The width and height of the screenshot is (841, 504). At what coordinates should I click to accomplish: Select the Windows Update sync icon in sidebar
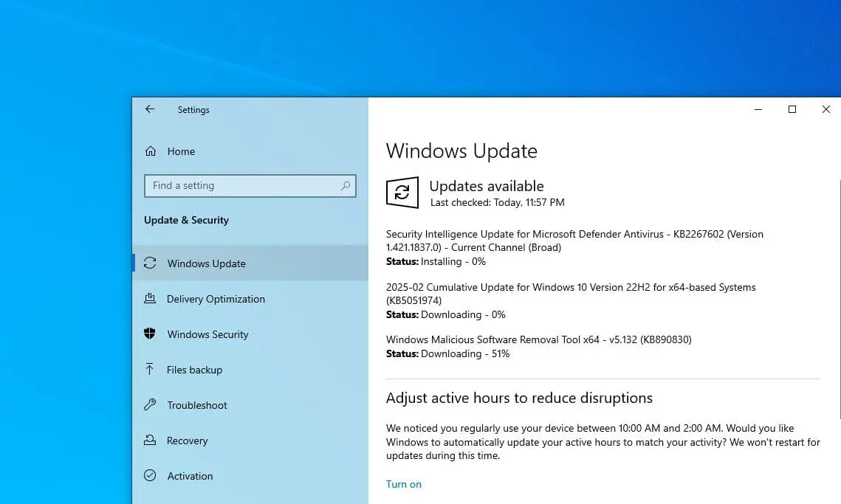[149, 263]
